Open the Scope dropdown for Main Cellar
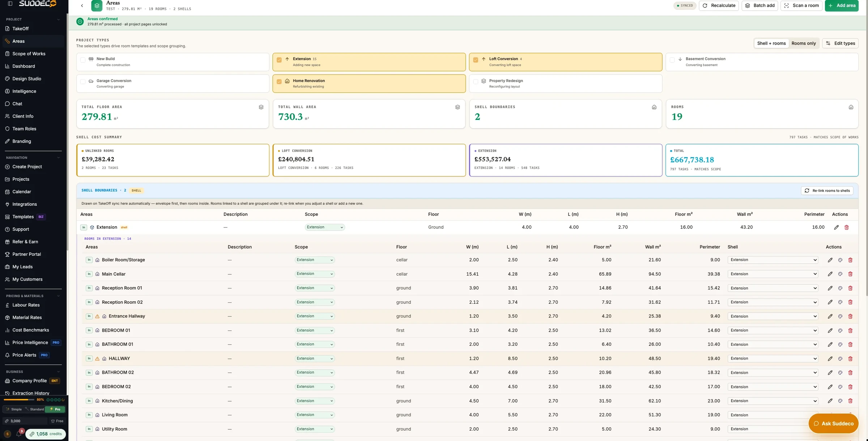Viewport: 868px width, 441px height. coord(315,274)
